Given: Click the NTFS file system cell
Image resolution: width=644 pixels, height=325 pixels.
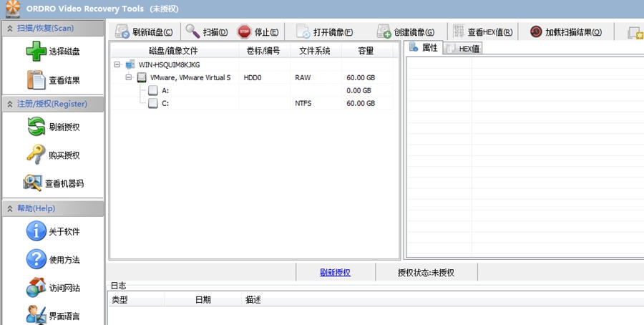Looking at the screenshot, I should click(303, 104).
